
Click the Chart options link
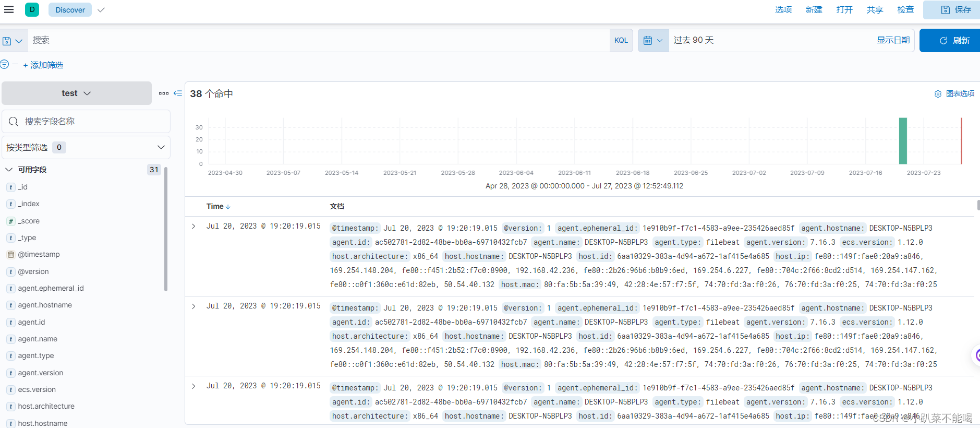pos(960,94)
